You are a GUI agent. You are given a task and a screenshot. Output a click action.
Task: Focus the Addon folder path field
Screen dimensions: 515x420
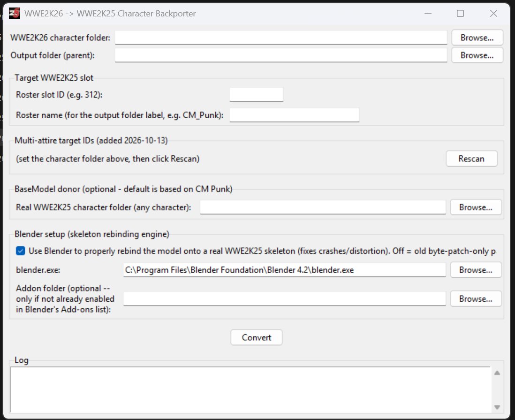[284, 299]
